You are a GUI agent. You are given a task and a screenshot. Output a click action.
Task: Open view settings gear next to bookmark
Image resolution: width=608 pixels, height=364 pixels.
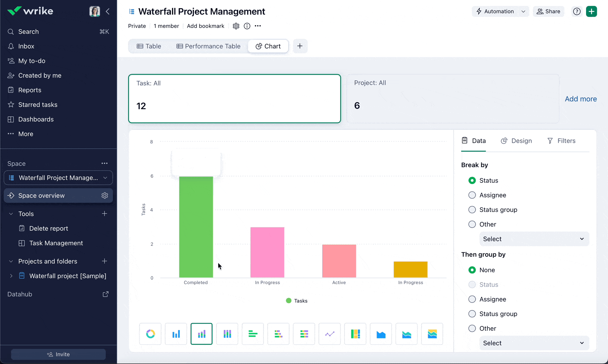(x=236, y=26)
